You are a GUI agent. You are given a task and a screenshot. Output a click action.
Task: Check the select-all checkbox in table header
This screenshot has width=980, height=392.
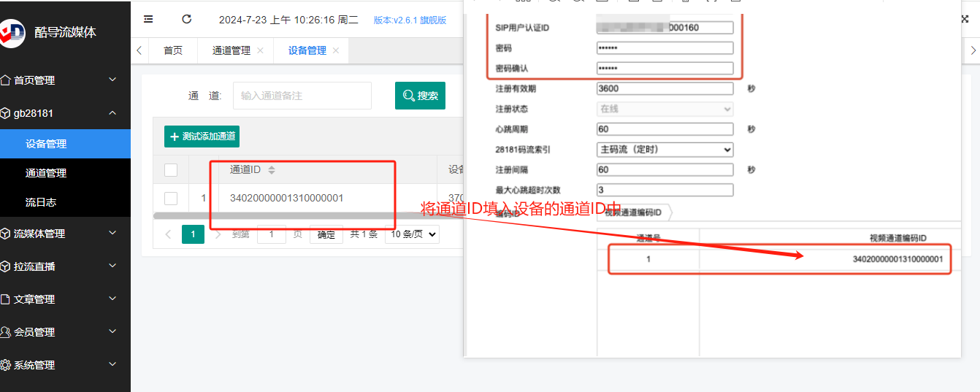click(x=171, y=170)
